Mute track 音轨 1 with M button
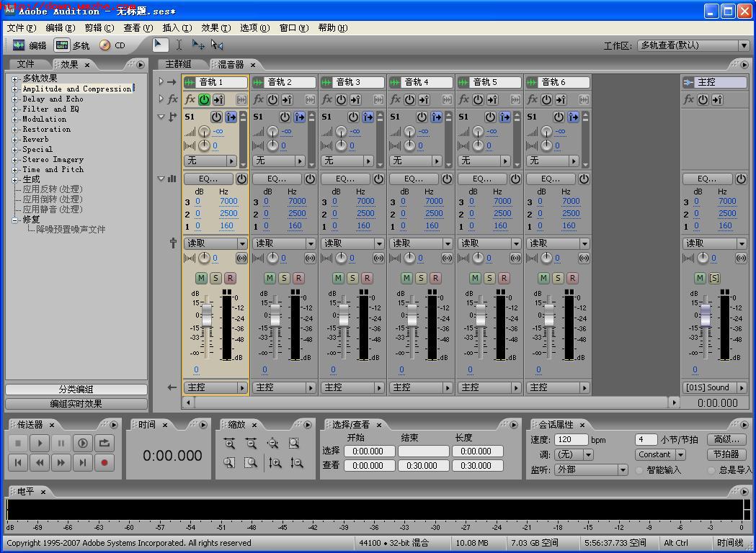 (201, 278)
